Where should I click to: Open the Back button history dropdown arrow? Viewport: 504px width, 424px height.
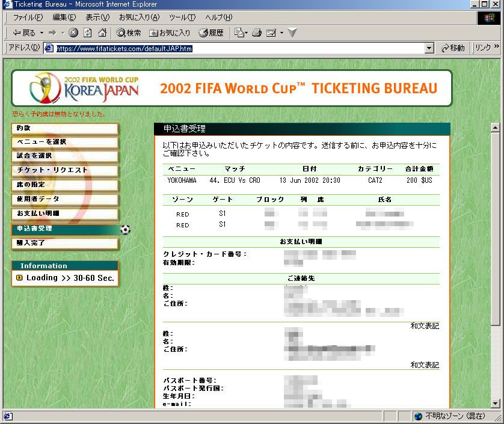(x=41, y=33)
